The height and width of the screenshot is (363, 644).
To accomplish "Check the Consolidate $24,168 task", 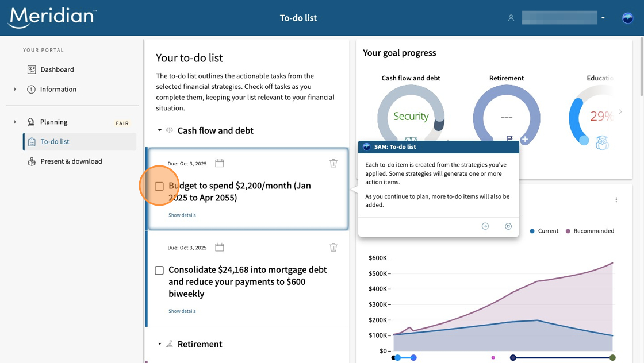I will coord(159,271).
